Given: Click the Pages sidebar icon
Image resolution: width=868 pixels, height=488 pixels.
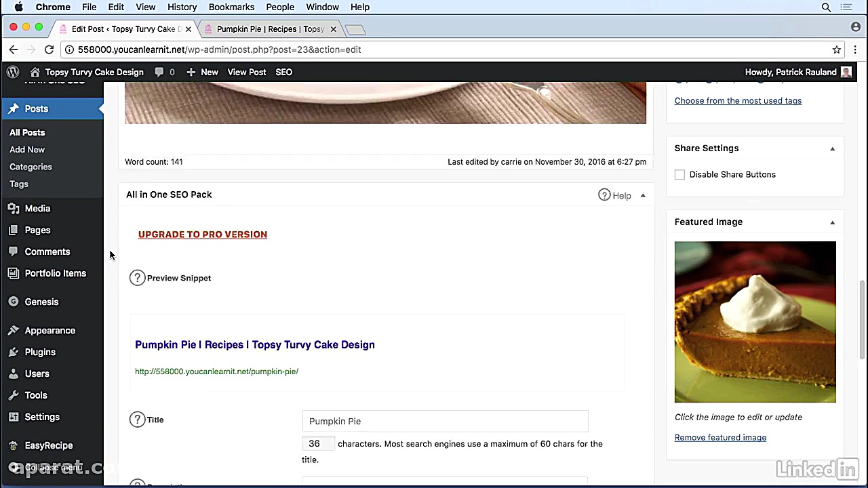Looking at the screenshot, I should (x=14, y=230).
